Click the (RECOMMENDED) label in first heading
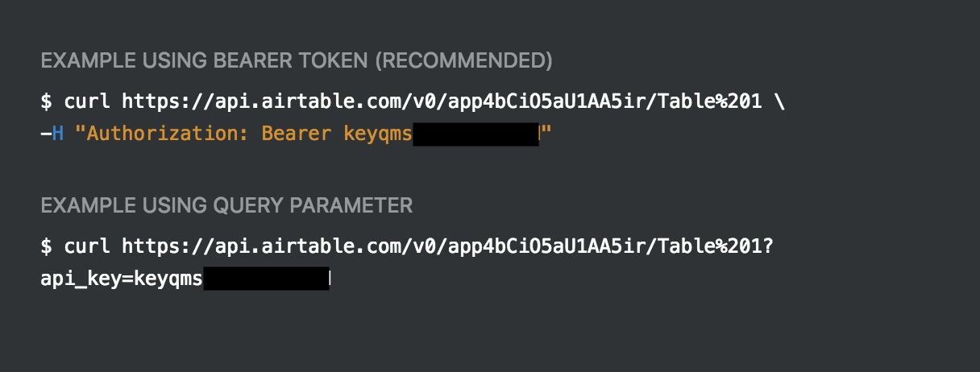This screenshot has width=980, height=372. tap(464, 60)
